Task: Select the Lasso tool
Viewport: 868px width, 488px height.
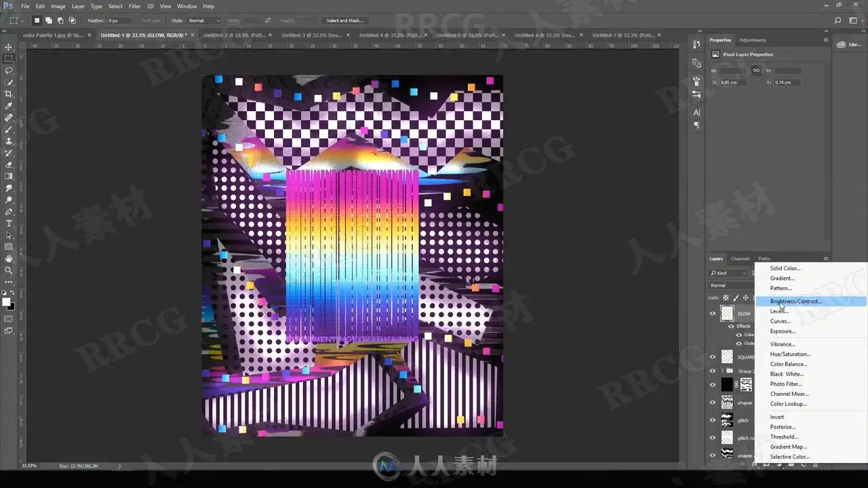Action: 9,70
